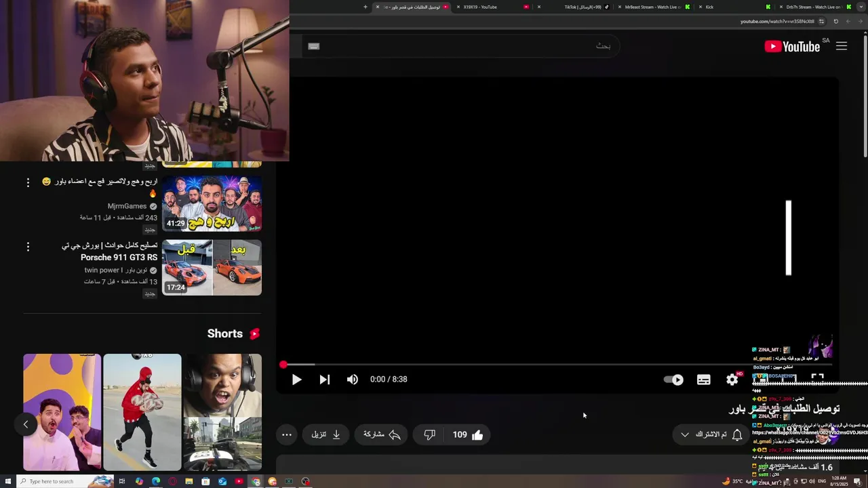
Task: Go to previous Shorts with arrow
Action: click(26, 424)
